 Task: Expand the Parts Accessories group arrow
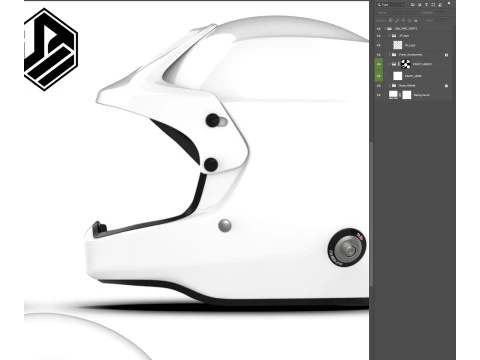[x=389, y=55]
